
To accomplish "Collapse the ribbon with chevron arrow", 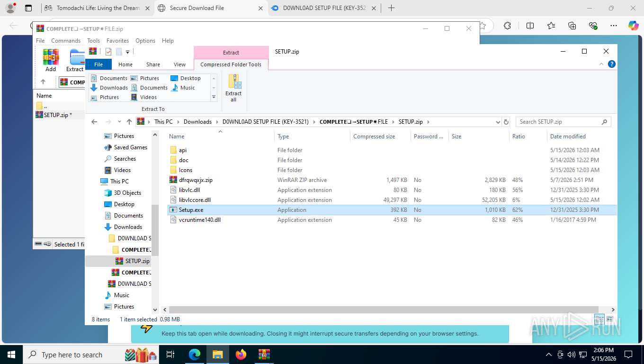I will pyautogui.click(x=601, y=64).
